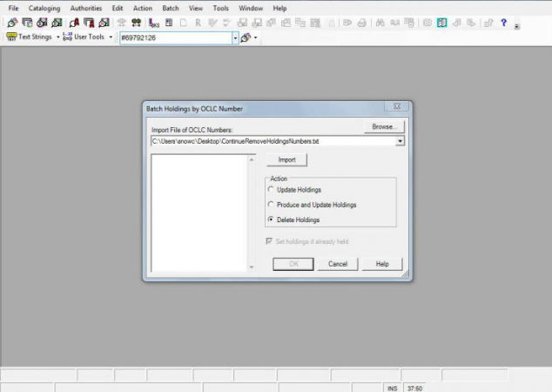
Task: Click the OK button in dialog
Action: pos(293,264)
